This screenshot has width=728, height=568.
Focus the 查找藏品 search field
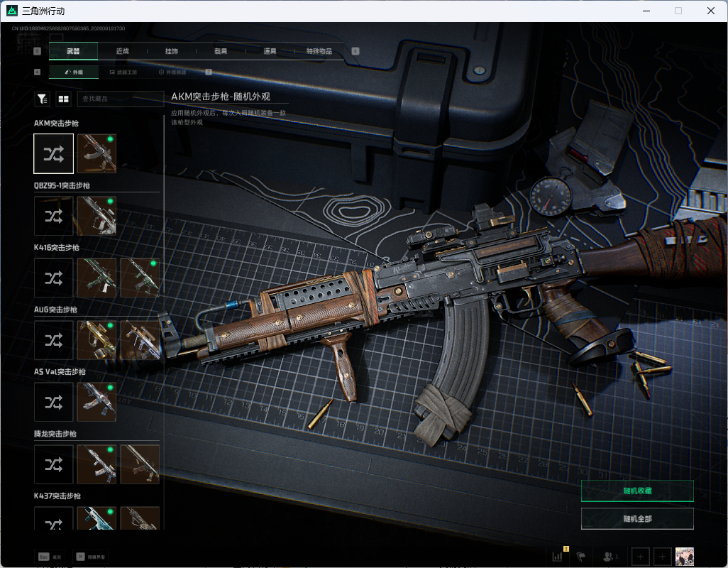pyautogui.click(x=120, y=99)
